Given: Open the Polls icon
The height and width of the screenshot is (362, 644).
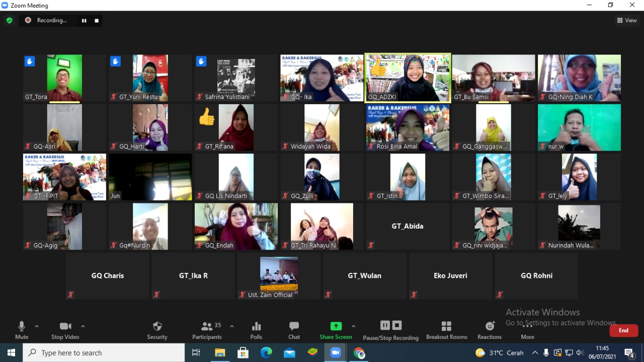Looking at the screenshot, I should pos(256,330).
